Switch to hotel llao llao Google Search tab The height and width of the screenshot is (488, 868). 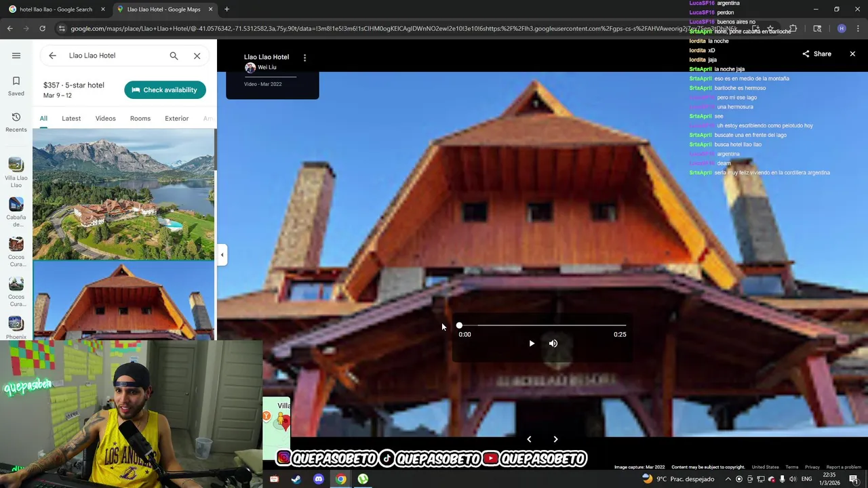(56, 9)
